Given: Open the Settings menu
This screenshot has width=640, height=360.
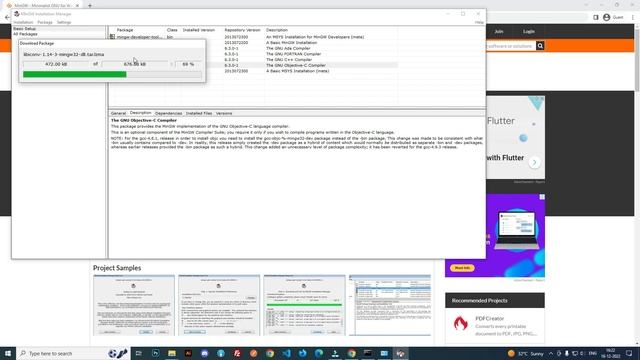Looking at the screenshot, I should tap(64, 22).
